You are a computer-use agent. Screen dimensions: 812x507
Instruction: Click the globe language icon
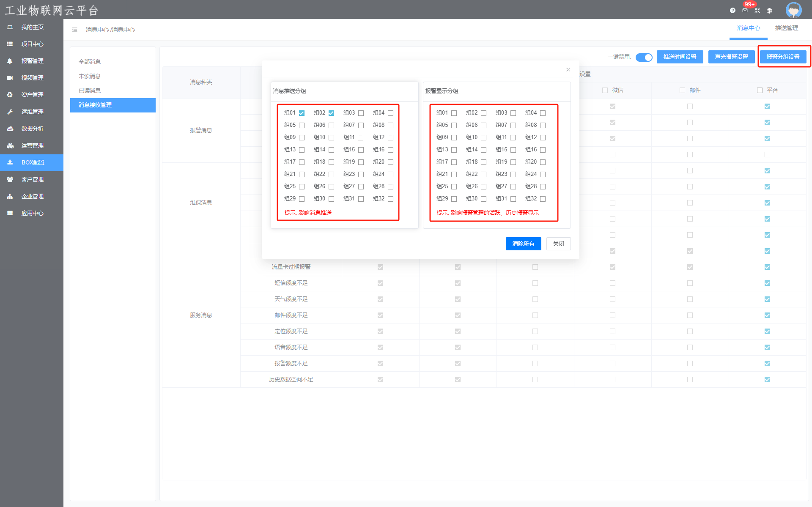click(x=769, y=11)
